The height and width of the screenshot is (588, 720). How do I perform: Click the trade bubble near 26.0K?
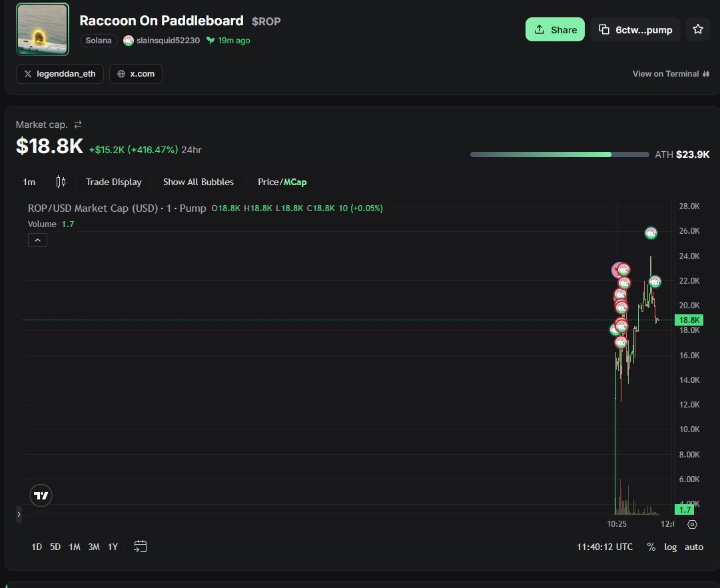click(651, 233)
